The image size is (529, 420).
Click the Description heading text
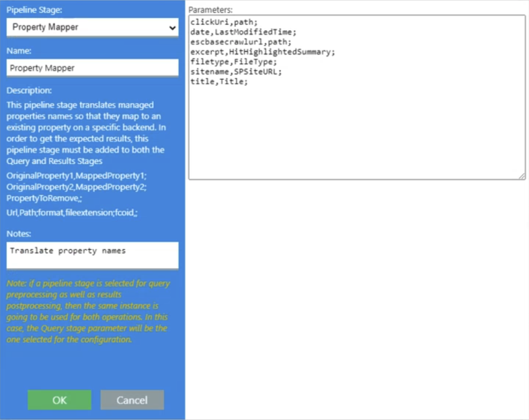click(x=29, y=90)
